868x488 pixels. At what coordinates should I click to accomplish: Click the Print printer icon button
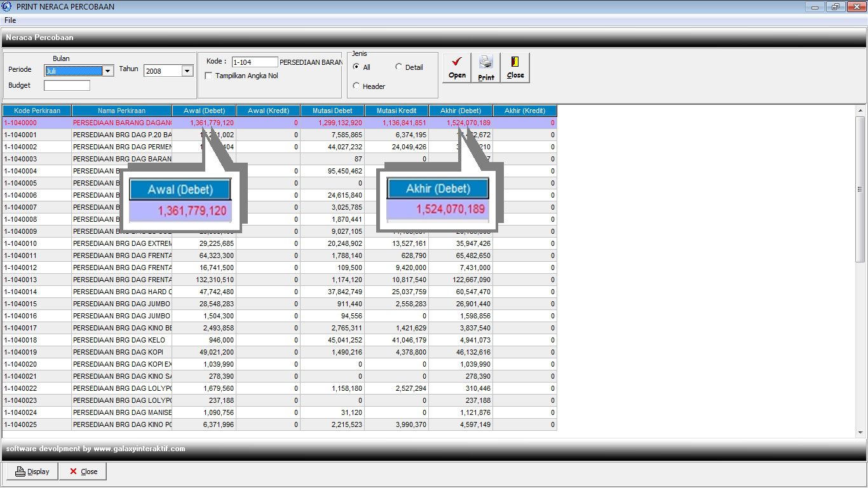(x=486, y=68)
